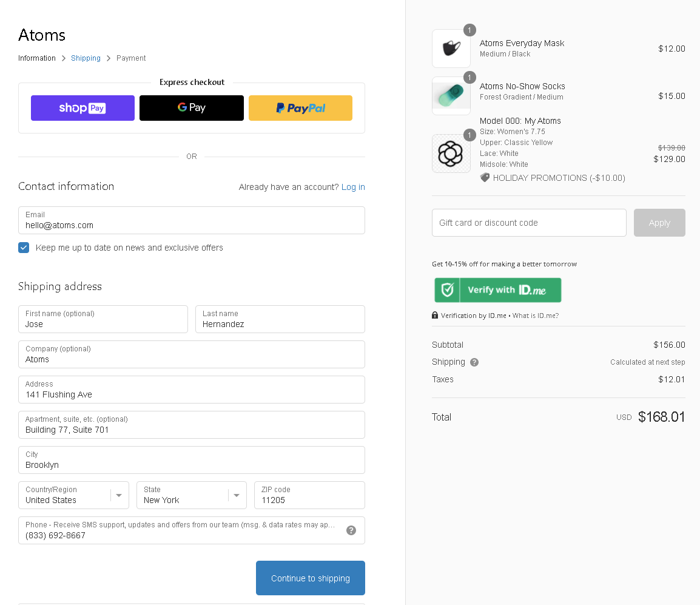The image size is (700, 605).
Task: Click the 'Midsole: White' detail
Action: (x=504, y=164)
